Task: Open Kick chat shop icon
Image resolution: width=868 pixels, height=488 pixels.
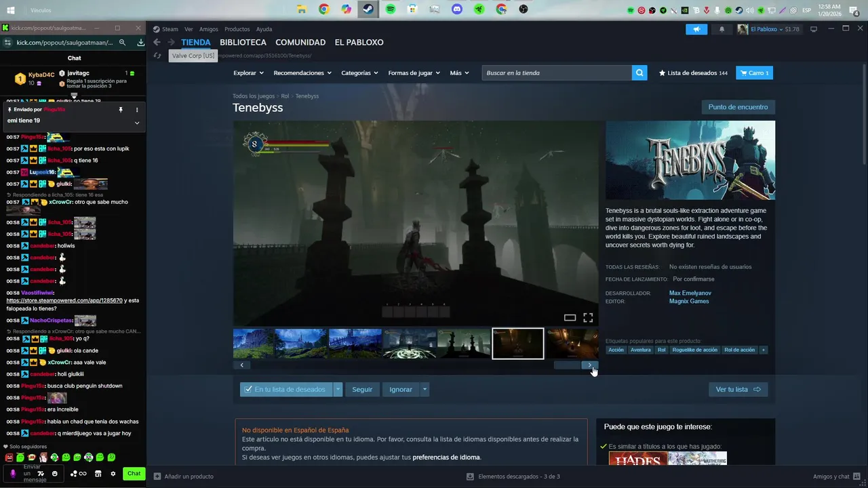Action: click(98, 474)
